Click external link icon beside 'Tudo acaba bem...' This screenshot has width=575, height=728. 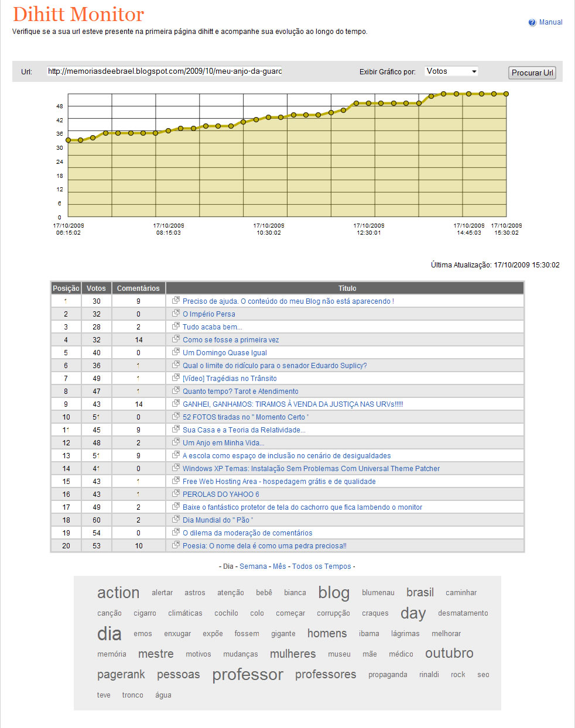(176, 327)
